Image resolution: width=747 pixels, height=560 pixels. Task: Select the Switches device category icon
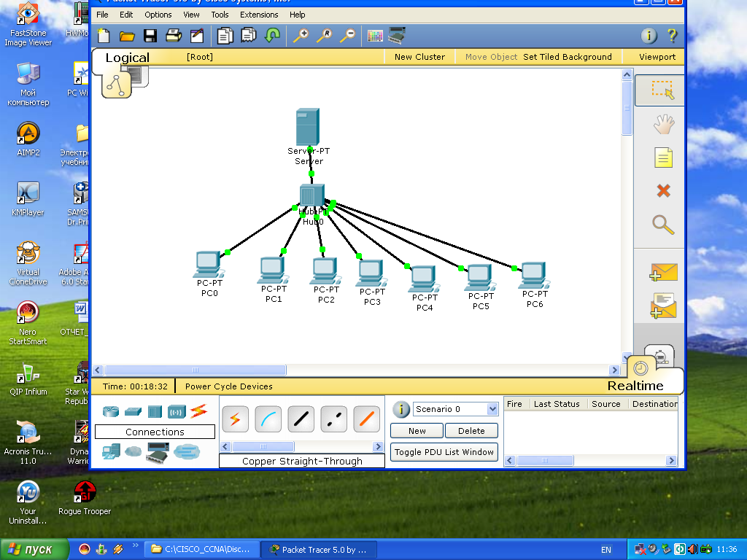[x=133, y=411]
